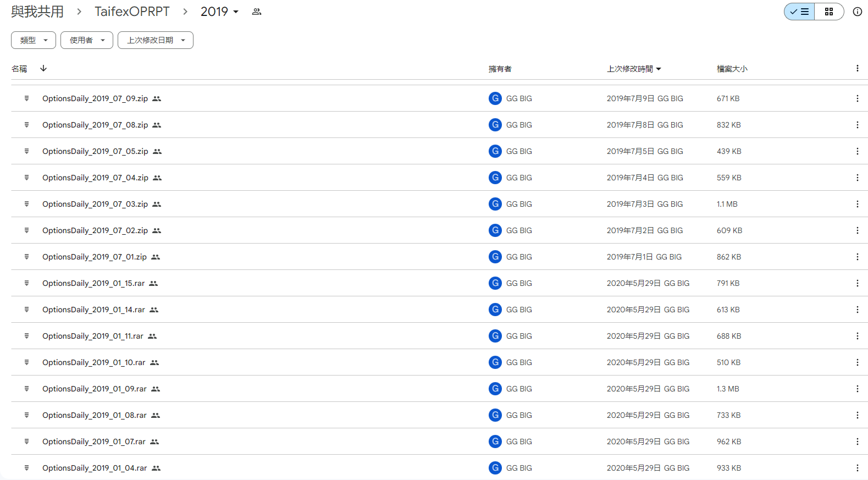Click the 擁有者 column header

(x=500, y=69)
